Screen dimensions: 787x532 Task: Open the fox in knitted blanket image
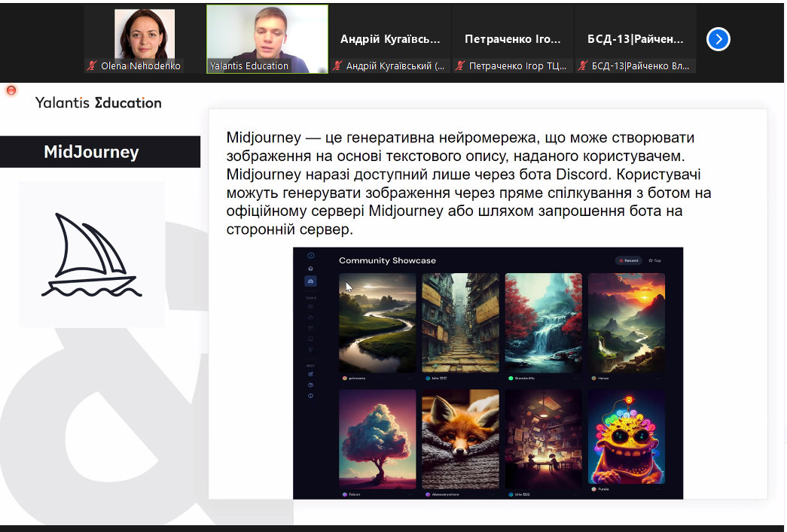(x=461, y=439)
